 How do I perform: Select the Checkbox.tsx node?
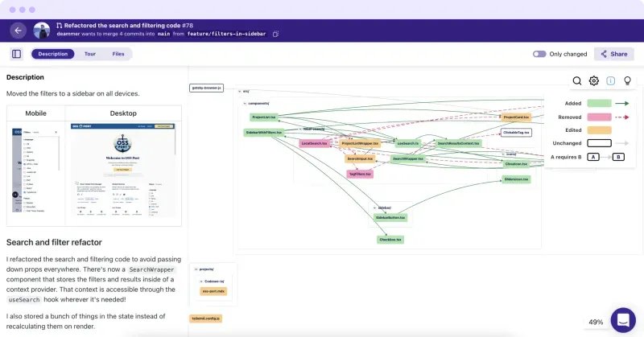(390, 240)
